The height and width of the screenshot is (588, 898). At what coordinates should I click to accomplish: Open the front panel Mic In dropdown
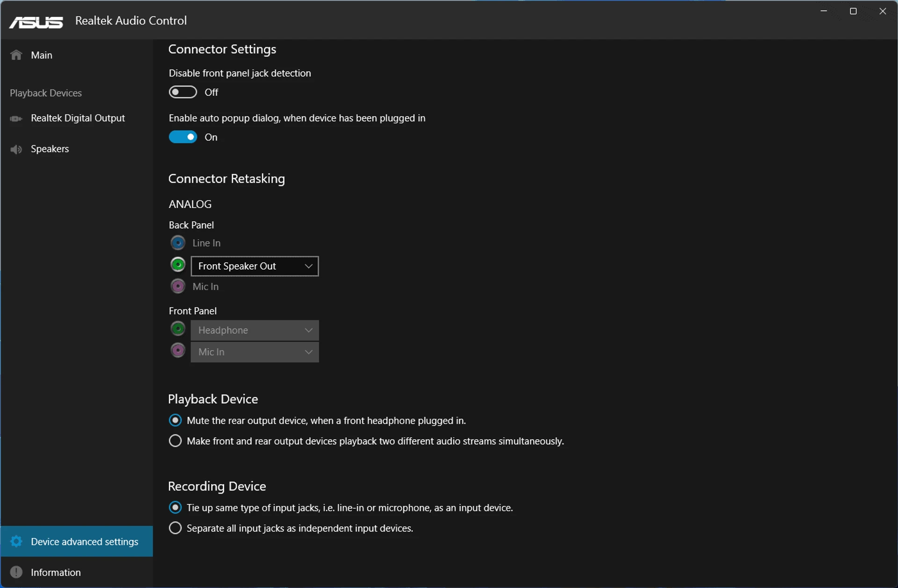pyautogui.click(x=255, y=352)
